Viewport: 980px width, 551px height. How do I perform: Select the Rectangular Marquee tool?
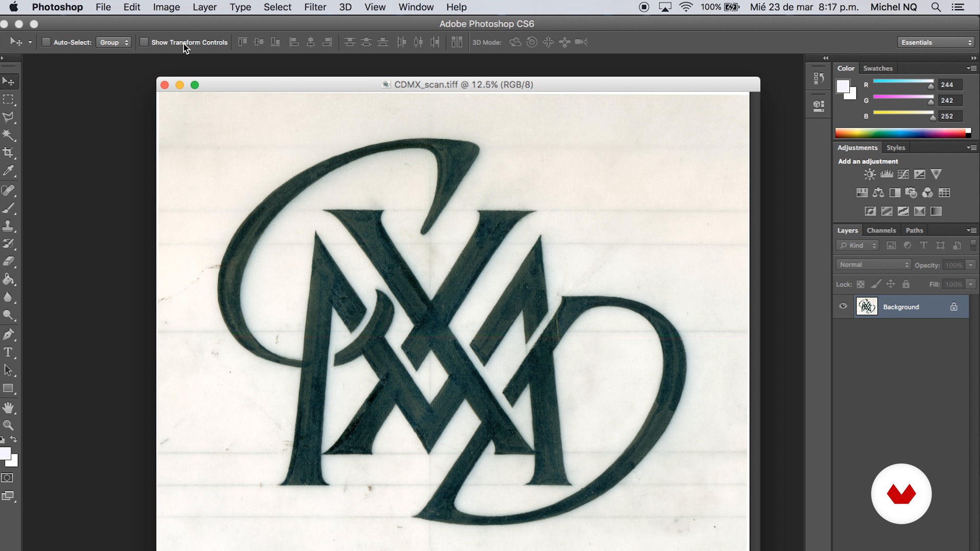[8, 99]
